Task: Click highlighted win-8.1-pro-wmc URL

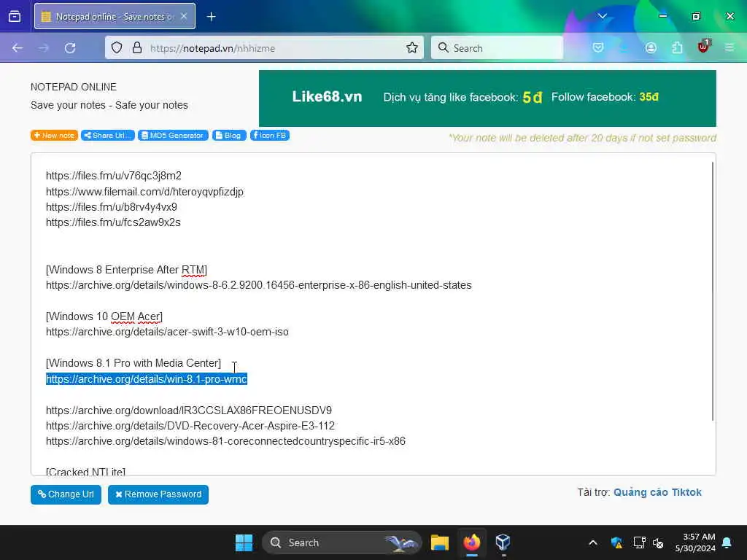Action: click(146, 379)
